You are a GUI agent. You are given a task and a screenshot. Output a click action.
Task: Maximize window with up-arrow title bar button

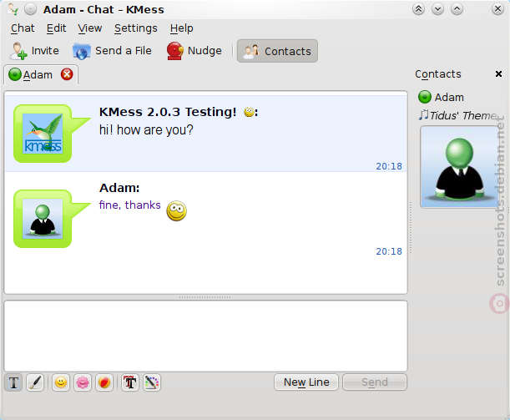457,9
